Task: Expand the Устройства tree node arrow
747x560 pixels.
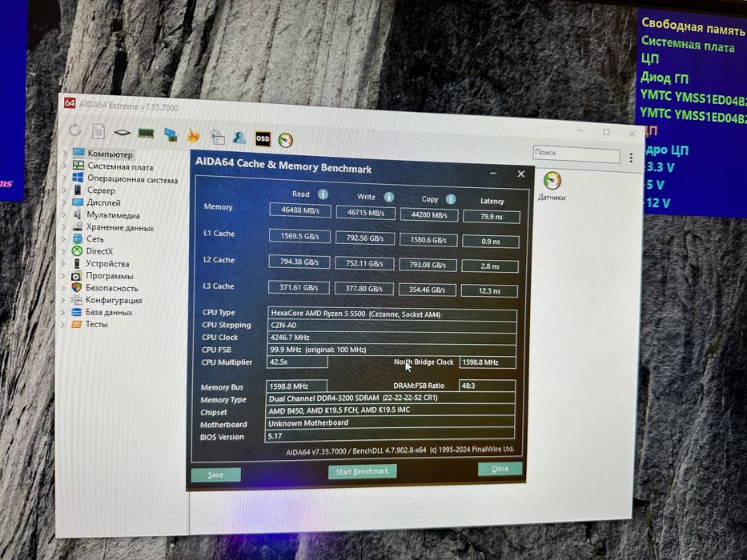Action: click(x=63, y=263)
